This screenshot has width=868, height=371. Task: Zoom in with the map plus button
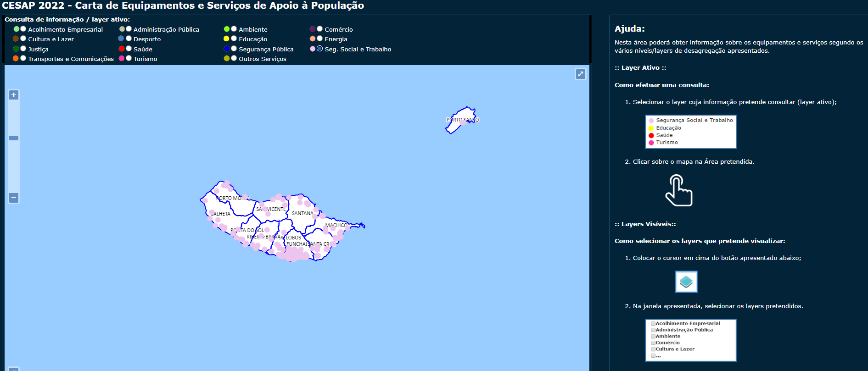(x=14, y=95)
